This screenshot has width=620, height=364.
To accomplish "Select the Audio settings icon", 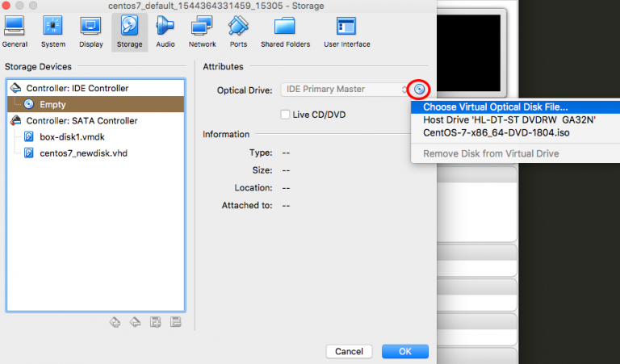I will point(165,31).
